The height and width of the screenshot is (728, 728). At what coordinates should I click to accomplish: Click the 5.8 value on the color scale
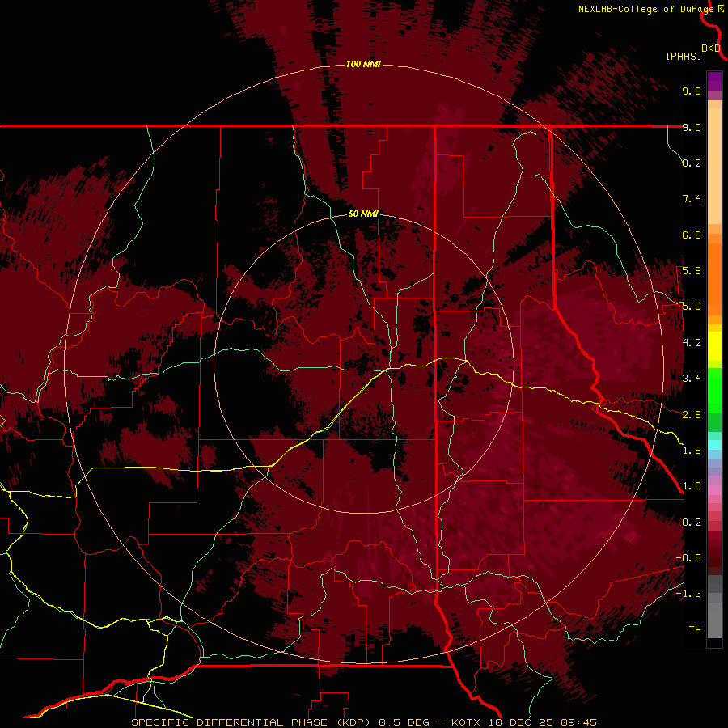[x=692, y=271]
